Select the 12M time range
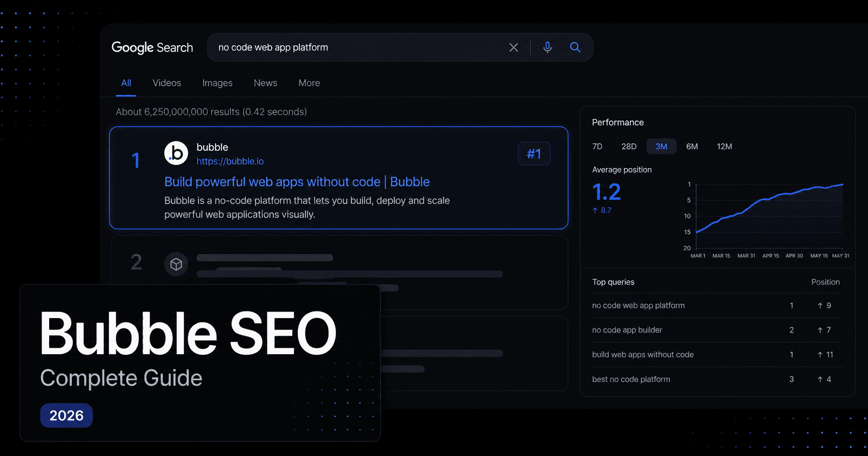Image resolution: width=868 pixels, height=456 pixels. pos(725,146)
